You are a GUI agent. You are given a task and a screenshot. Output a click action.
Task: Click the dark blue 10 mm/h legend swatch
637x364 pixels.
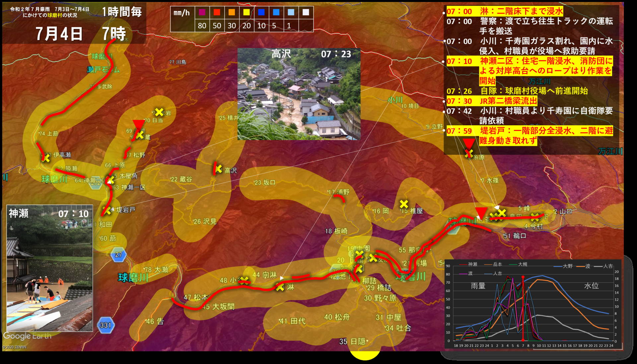tap(261, 12)
